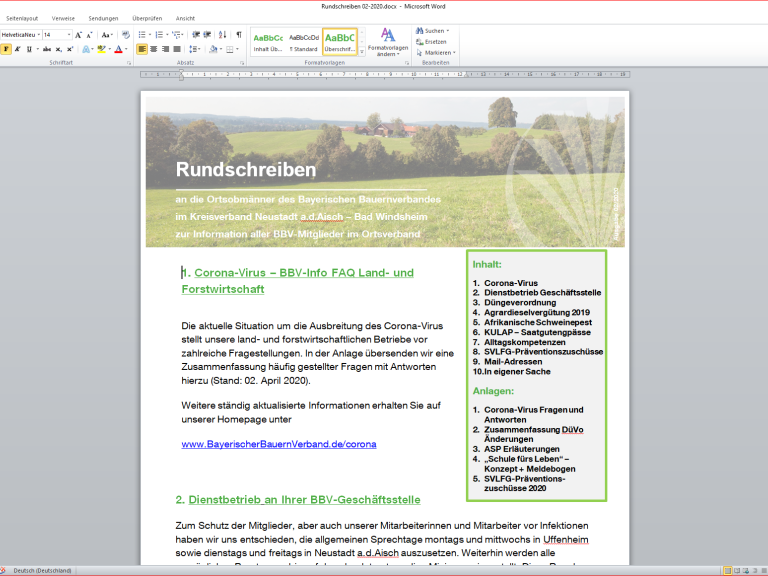Image resolution: width=768 pixels, height=576 pixels.
Task: Apply red font color
Action: coord(118,49)
